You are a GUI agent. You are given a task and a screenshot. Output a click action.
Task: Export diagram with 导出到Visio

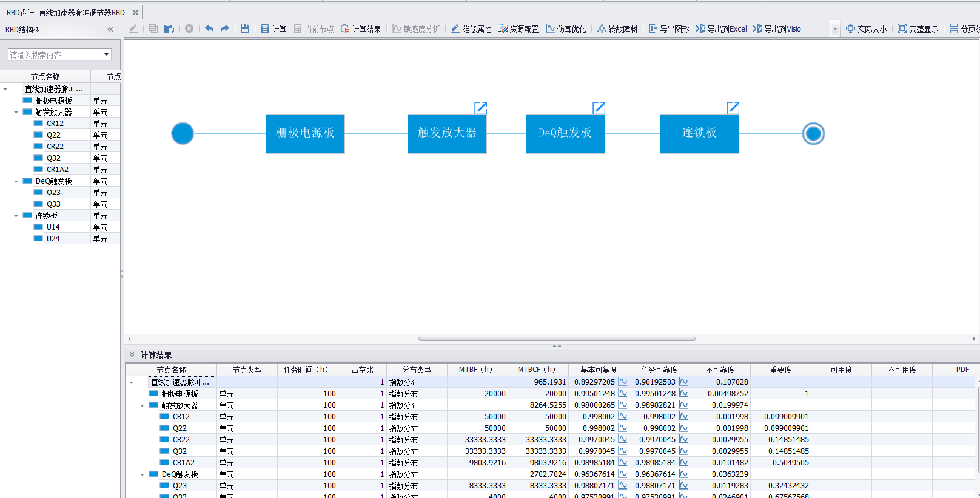click(777, 28)
